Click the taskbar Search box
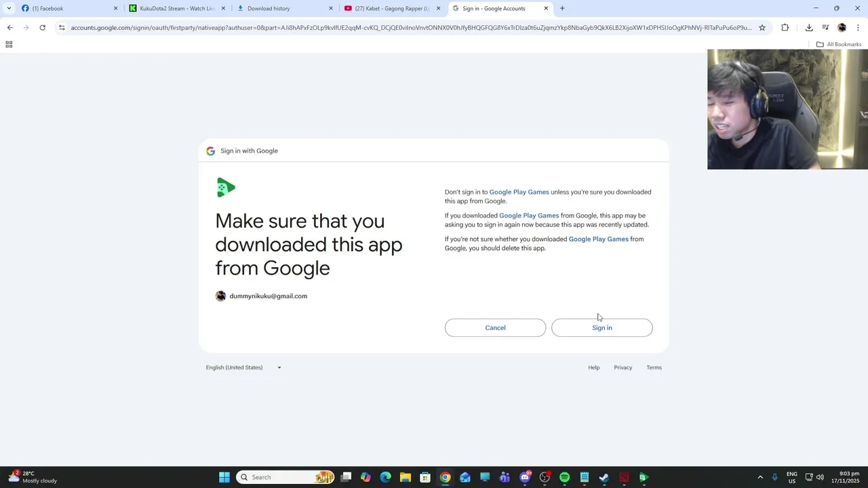868x488 pixels. coord(285,477)
